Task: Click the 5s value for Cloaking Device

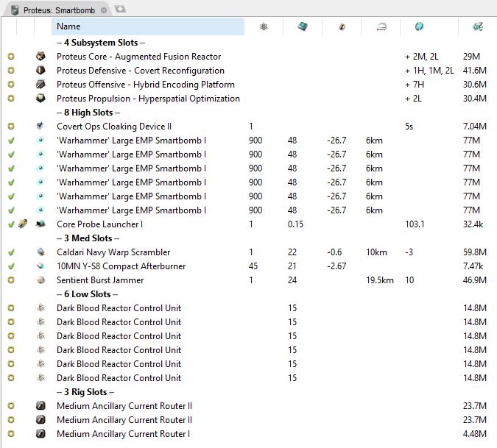Action: (x=409, y=127)
